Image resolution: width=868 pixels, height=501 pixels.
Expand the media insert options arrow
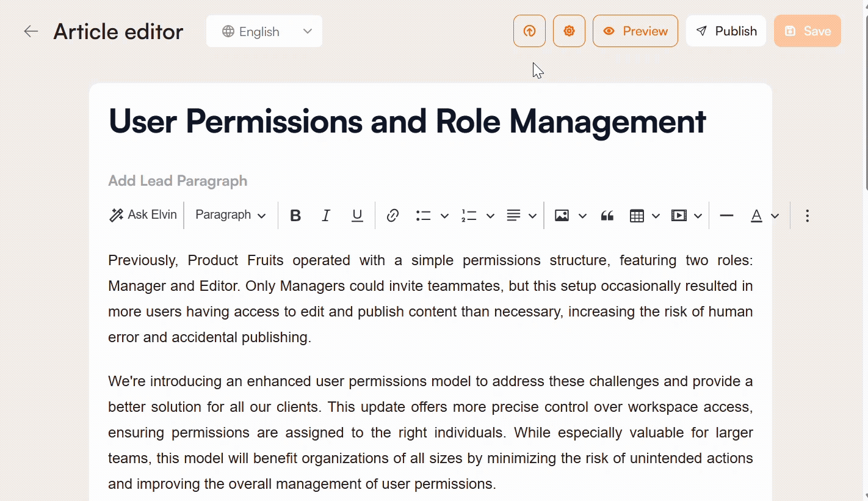(x=698, y=216)
